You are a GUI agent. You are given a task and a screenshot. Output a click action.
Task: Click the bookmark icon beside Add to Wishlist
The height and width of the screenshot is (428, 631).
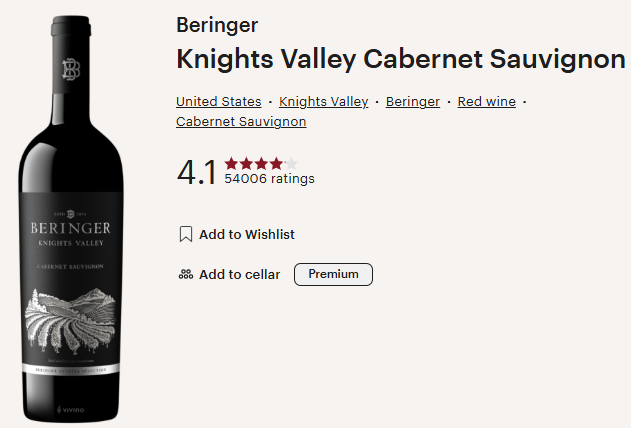pos(185,234)
